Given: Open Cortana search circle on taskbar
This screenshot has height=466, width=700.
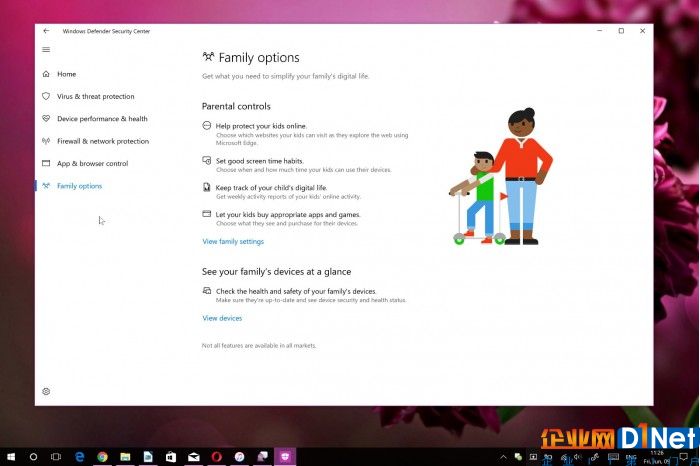Looking at the screenshot, I should point(33,457).
